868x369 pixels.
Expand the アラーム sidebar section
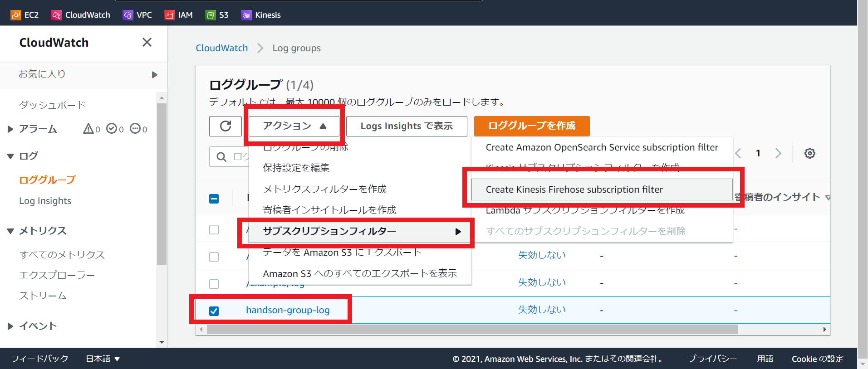coord(10,129)
